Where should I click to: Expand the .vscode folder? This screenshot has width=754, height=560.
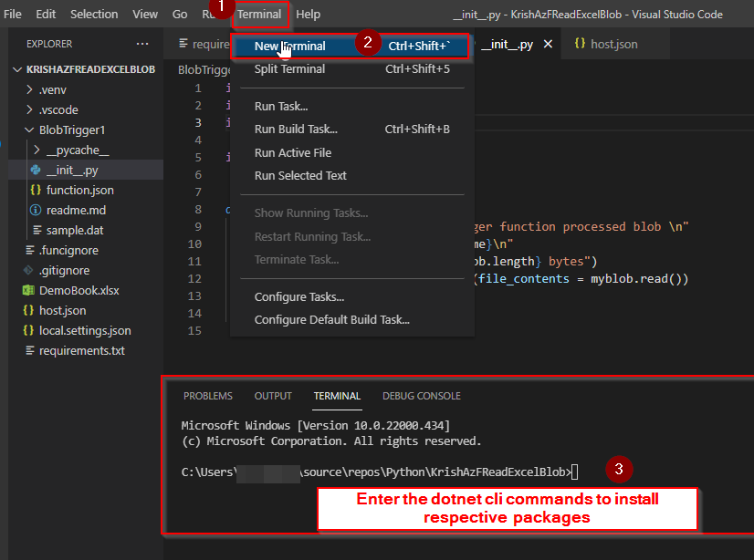(x=29, y=110)
